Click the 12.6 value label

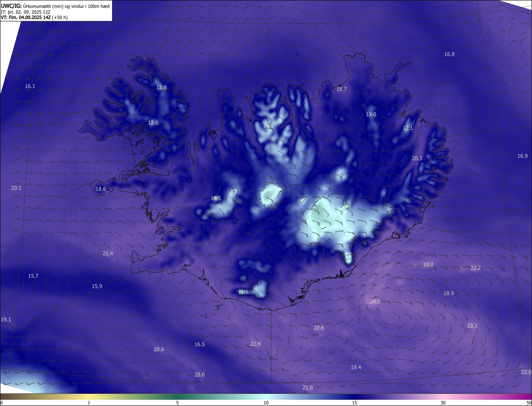click(x=153, y=123)
